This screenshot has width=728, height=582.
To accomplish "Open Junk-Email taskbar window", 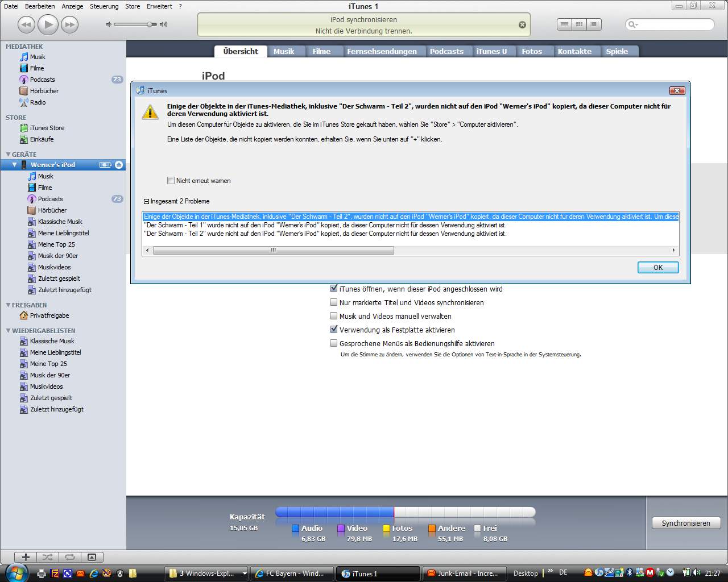I will pyautogui.click(x=464, y=573).
